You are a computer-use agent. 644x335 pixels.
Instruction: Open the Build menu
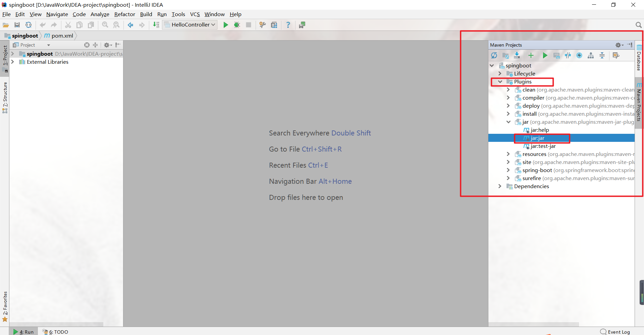[x=146, y=14]
